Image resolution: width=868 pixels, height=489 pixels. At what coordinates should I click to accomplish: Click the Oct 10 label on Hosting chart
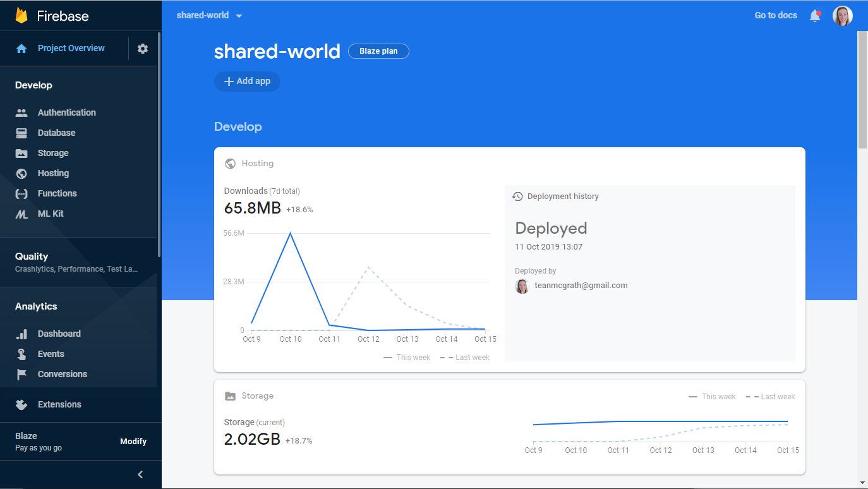pyautogui.click(x=291, y=339)
